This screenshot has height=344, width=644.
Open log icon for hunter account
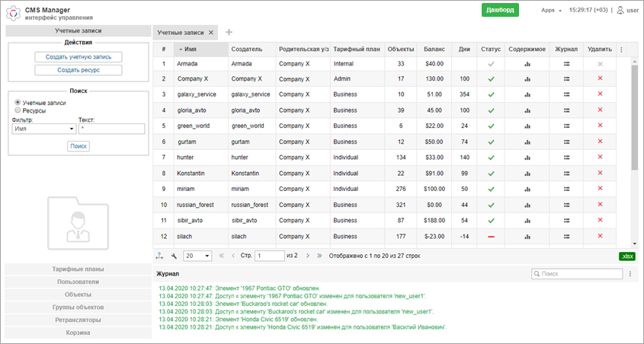(566, 158)
